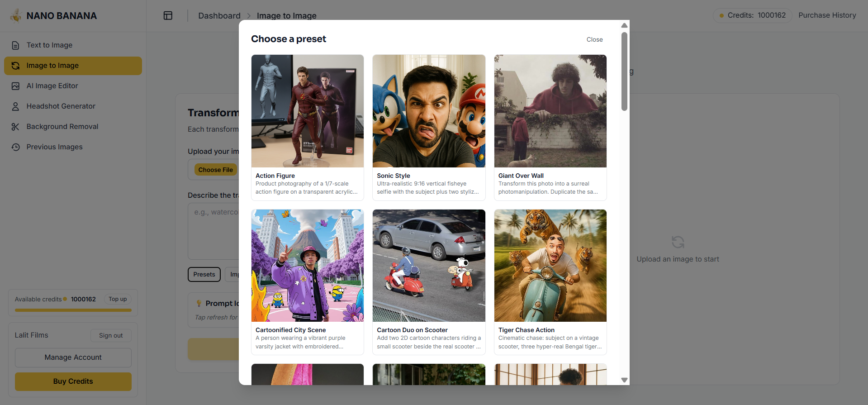Click the 'Sonic Style' preset title
The width and height of the screenshot is (868, 405).
pos(394,176)
